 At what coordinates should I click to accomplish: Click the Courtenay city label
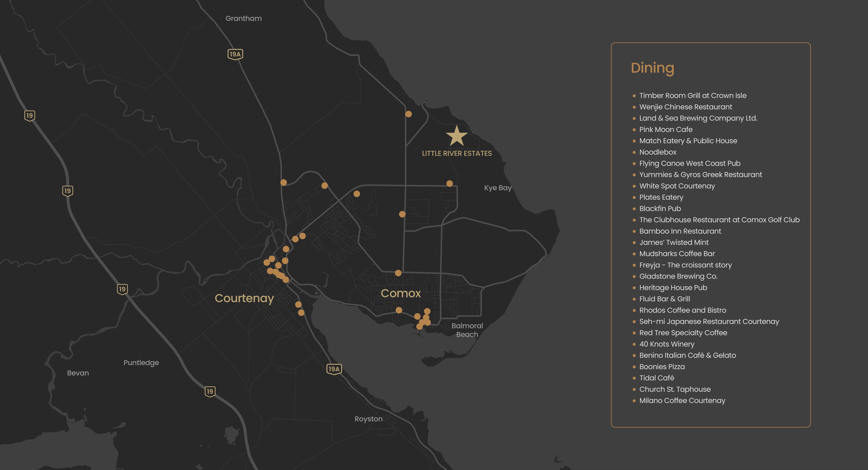point(244,298)
